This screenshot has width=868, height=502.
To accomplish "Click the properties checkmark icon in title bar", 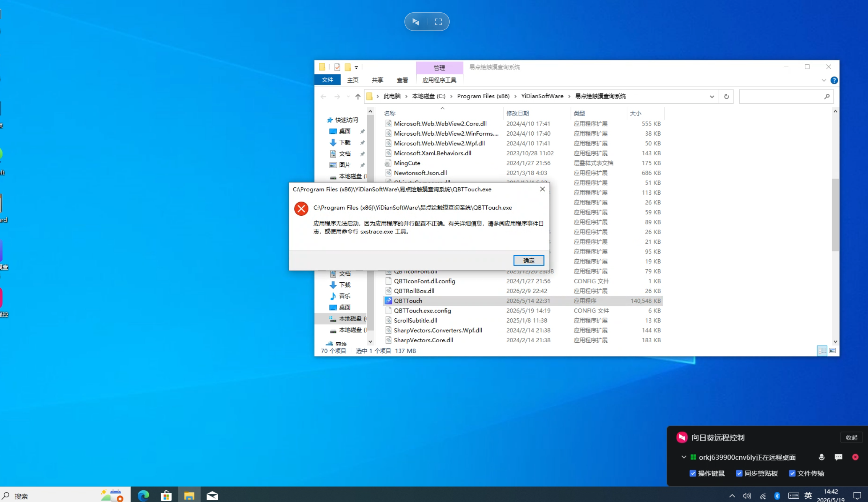I will [x=337, y=67].
